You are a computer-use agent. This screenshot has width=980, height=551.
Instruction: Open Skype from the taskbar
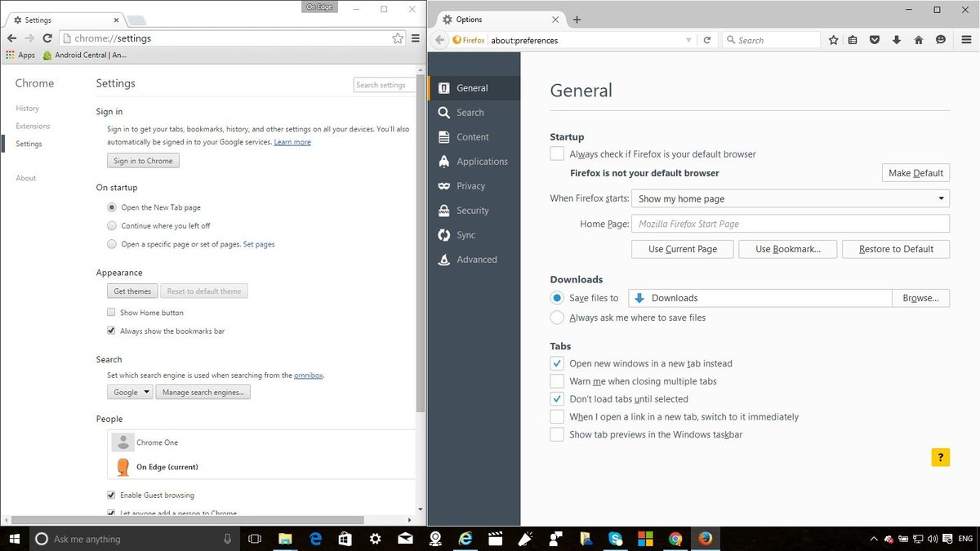click(x=613, y=539)
